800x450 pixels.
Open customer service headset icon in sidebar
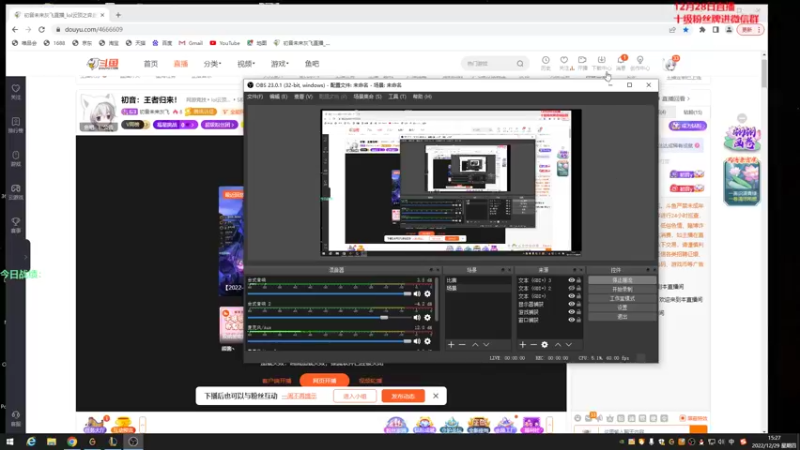pyautogui.click(x=16, y=417)
